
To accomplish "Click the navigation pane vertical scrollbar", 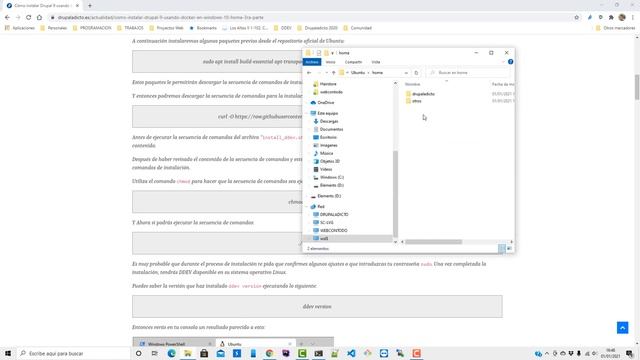I will (395, 193).
